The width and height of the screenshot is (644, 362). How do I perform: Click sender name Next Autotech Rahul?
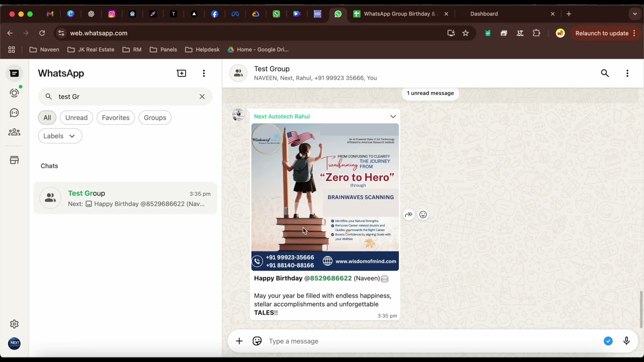(282, 116)
